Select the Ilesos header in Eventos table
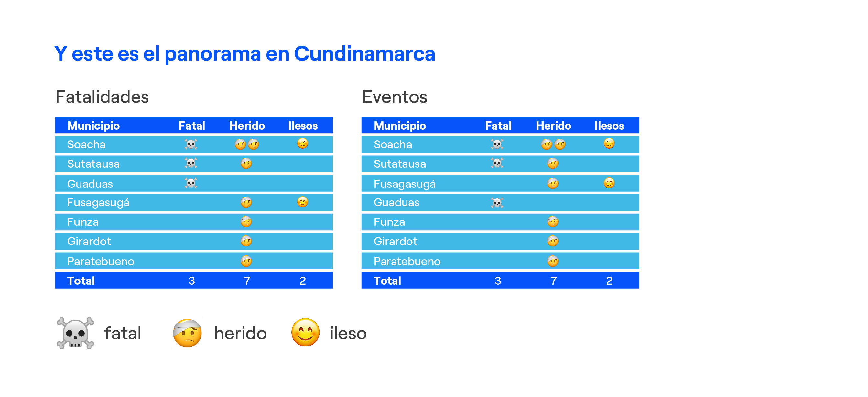This screenshot has width=868, height=397. click(609, 125)
